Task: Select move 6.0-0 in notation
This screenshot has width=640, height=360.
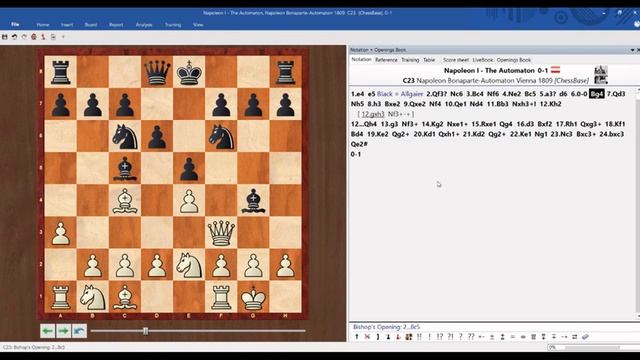Action: coord(579,94)
